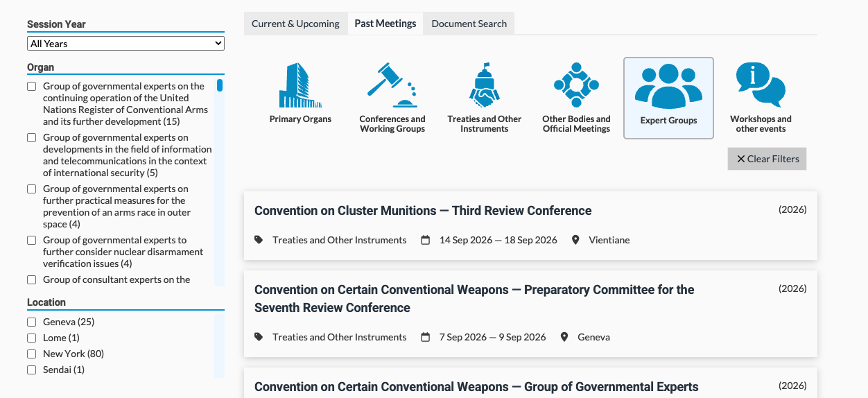Click the location pin beside Vientiane
868x398 pixels.
[x=575, y=240]
